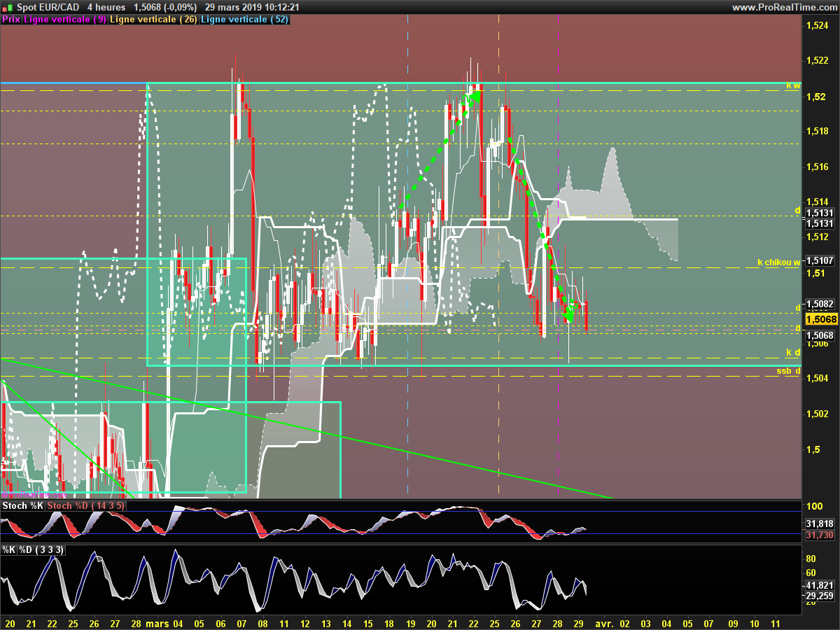The height and width of the screenshot is (630, 840).
Task: Click the 'avr.' month label on date axis
Action: point(604,622)
